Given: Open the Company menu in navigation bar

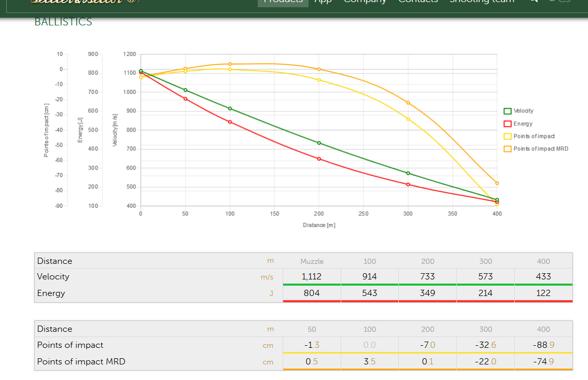Looking at the screenshot, I should (365, 2).
